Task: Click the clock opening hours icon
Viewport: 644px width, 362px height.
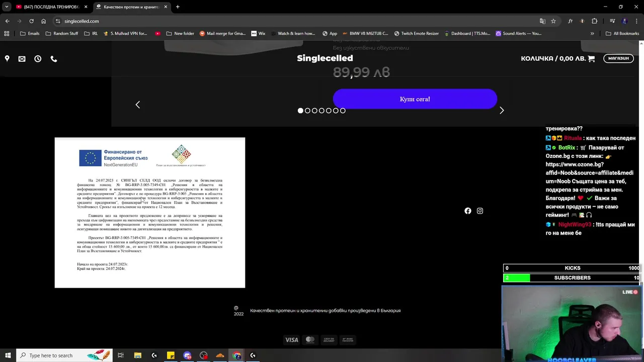Action: (x=38, y=59)
